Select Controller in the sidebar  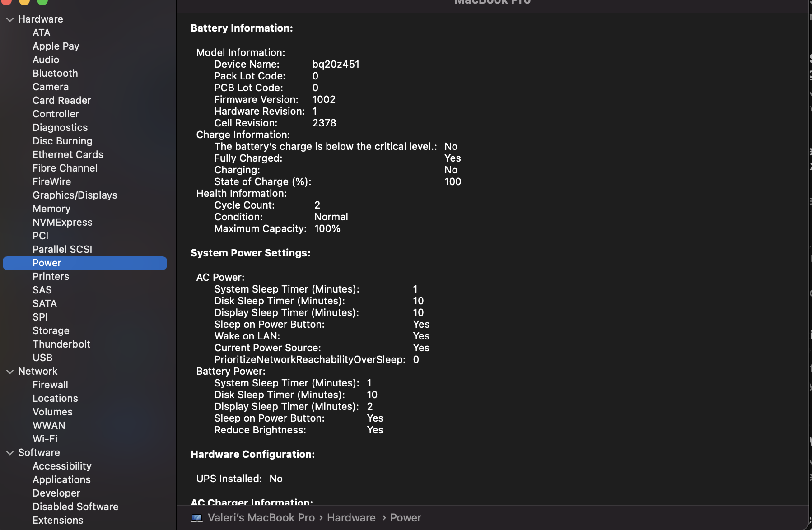[56, 114]
